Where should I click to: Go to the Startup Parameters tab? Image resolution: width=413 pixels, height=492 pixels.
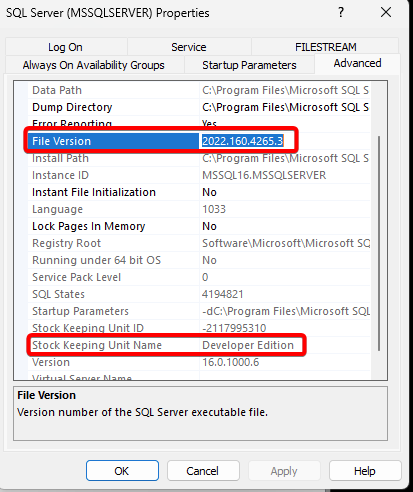pyautogui.click(x=249, y=65)
